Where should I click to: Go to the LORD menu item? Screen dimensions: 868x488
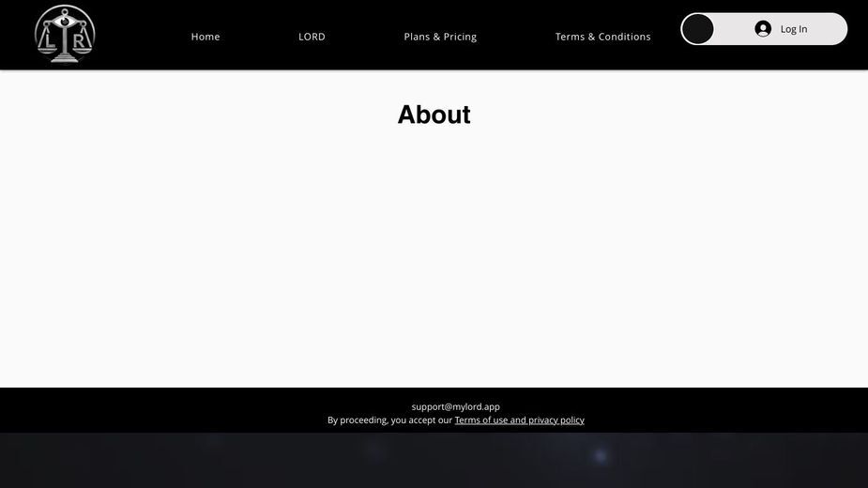[x=312, y=37]
